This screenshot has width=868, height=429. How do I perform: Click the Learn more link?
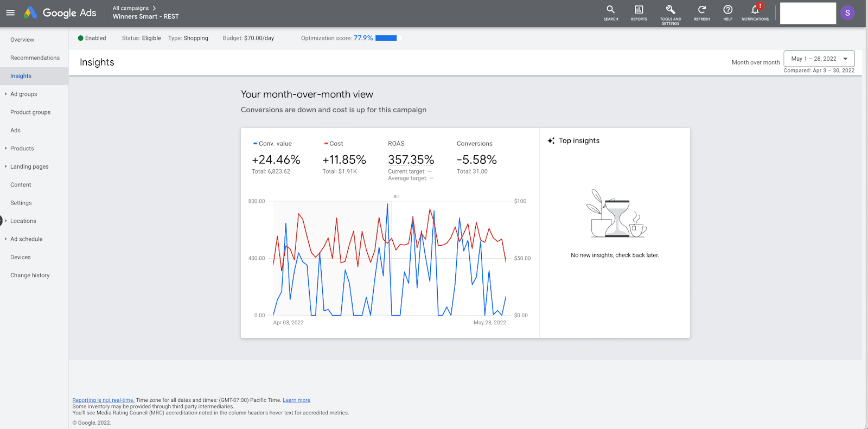coord(296,400)
